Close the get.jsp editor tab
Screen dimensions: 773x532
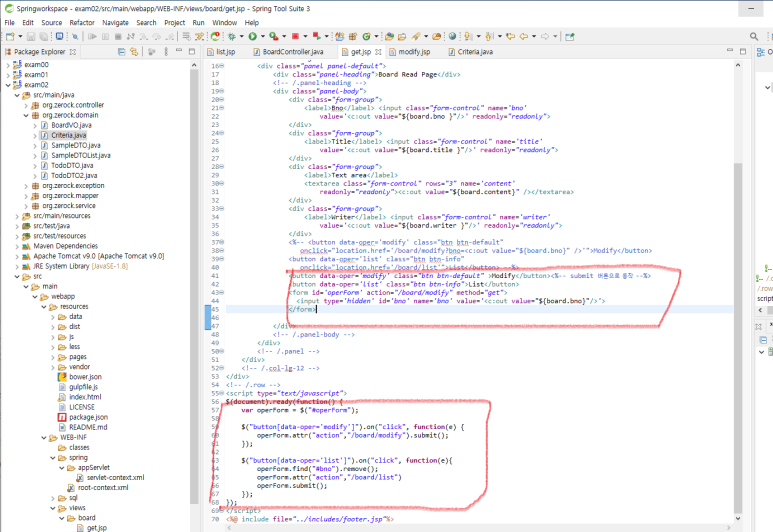pyautogui.click(x=378, y=52)
